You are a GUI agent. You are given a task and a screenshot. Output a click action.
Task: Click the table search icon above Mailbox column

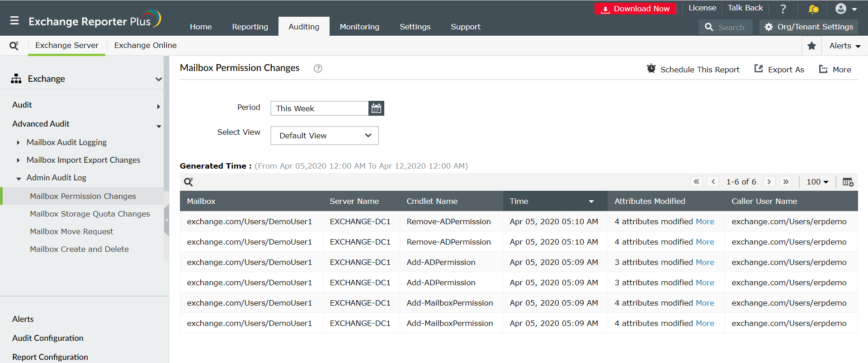tap(189, 182)
